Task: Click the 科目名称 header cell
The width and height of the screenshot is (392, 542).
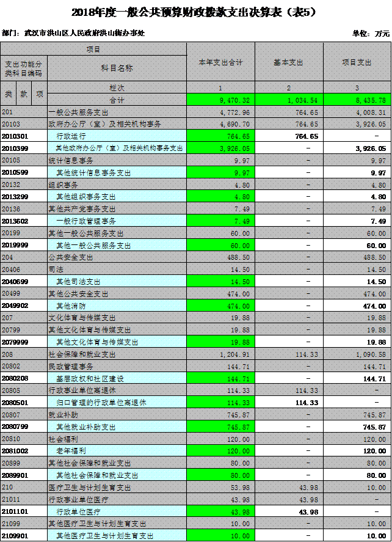Action: [x=117, y=68]
